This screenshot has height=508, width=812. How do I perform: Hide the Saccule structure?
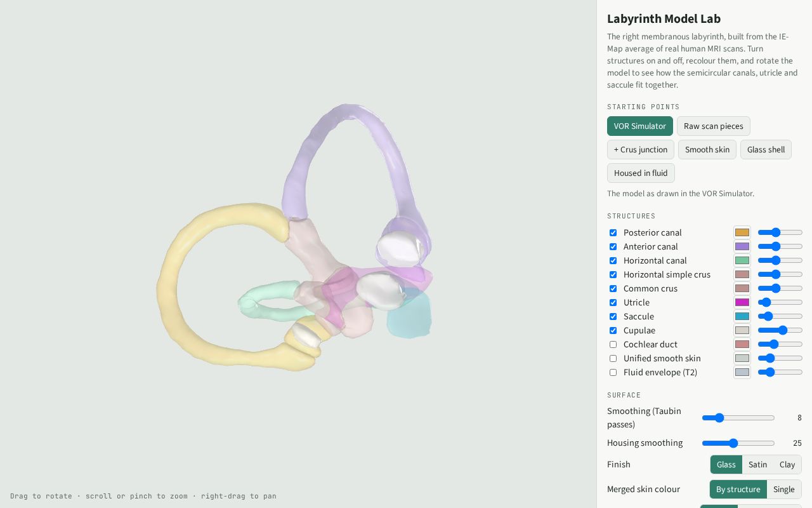pyautogui.click(x=613, y=316)
